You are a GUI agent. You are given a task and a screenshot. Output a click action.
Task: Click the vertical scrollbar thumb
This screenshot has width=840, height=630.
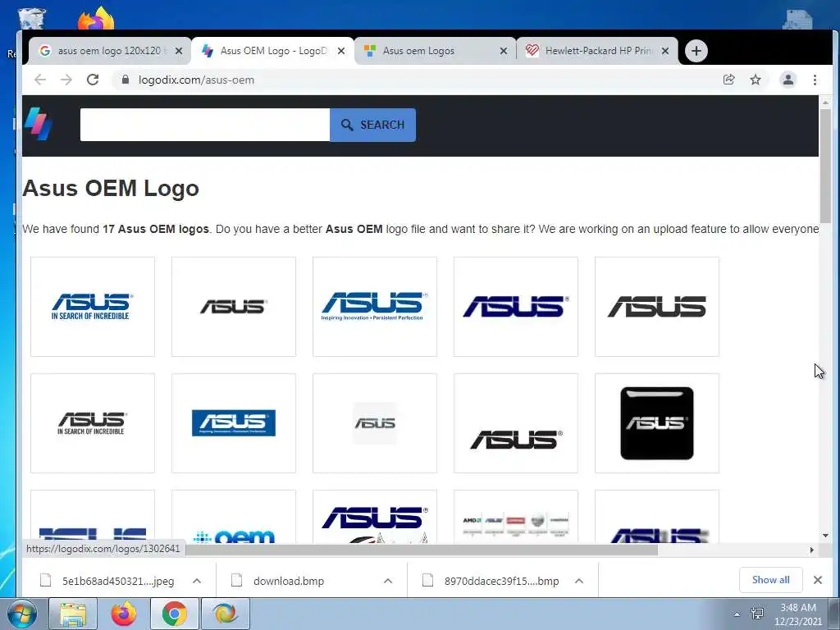825,166
